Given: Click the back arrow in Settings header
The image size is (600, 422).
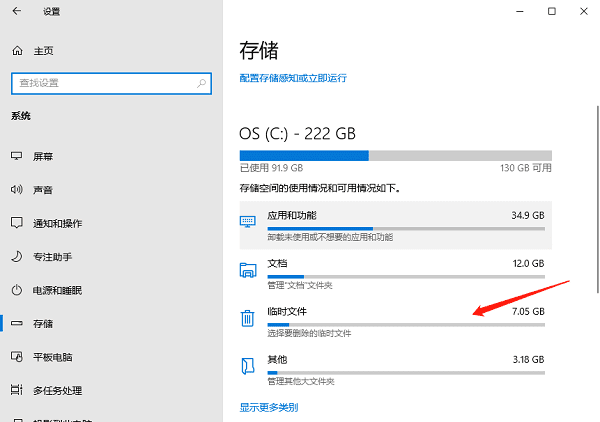Looking at the screenshot, I should (17, 12).
